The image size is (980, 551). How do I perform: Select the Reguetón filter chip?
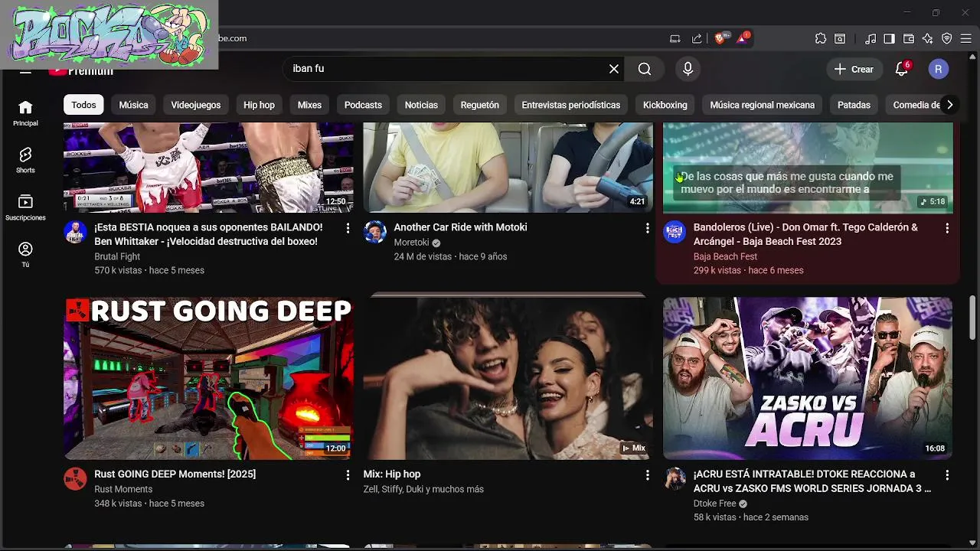coord(480,105)
